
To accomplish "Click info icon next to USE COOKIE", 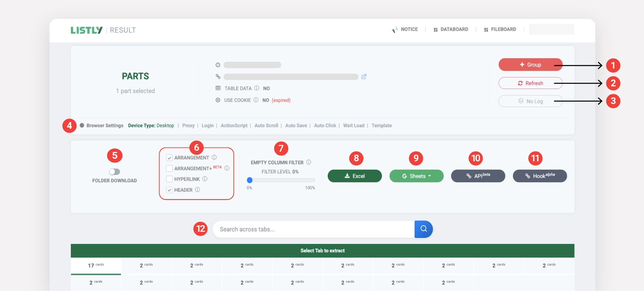I will (256, 100).
